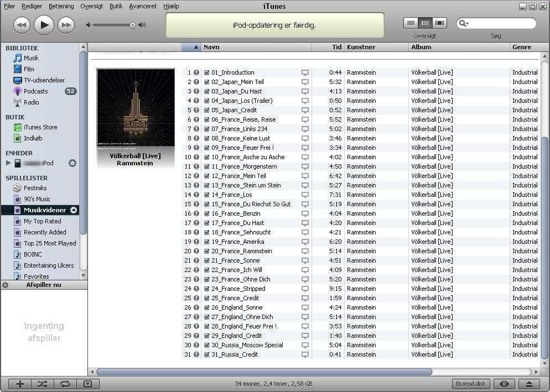The width and height of the screenshot is (550, 392).
Task: Adjust the volume slider knob
Action: point(133,25)
